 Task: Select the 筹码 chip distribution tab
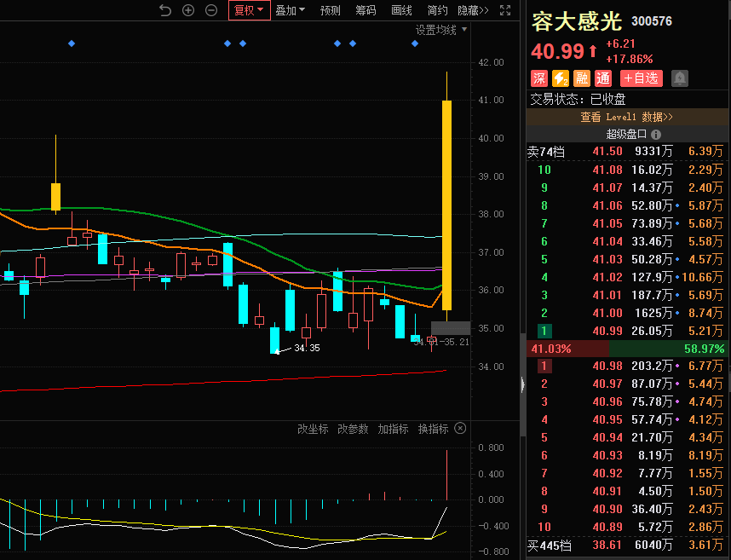click(365, 10)
